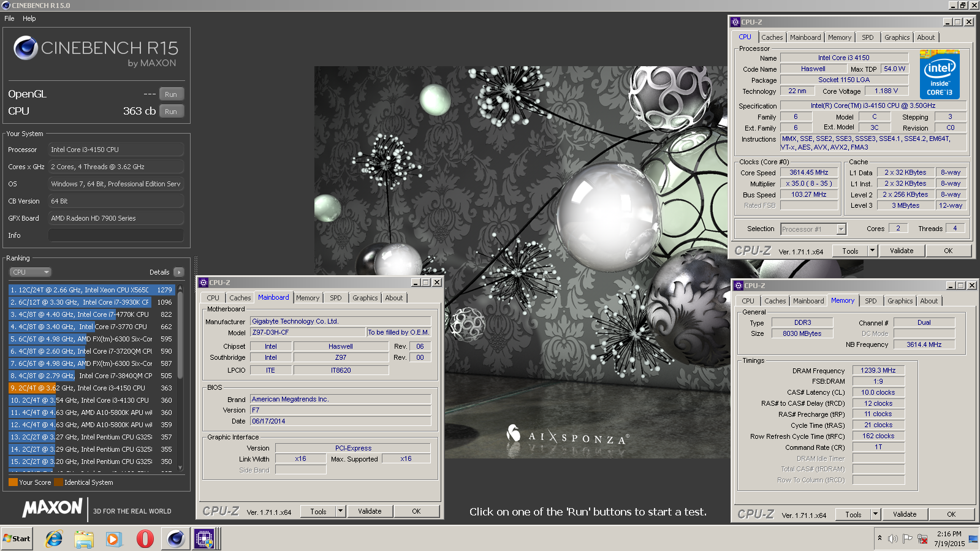
Task: Click Tools button in CPU-Z Memory window
Action: [x=853, y=514]
